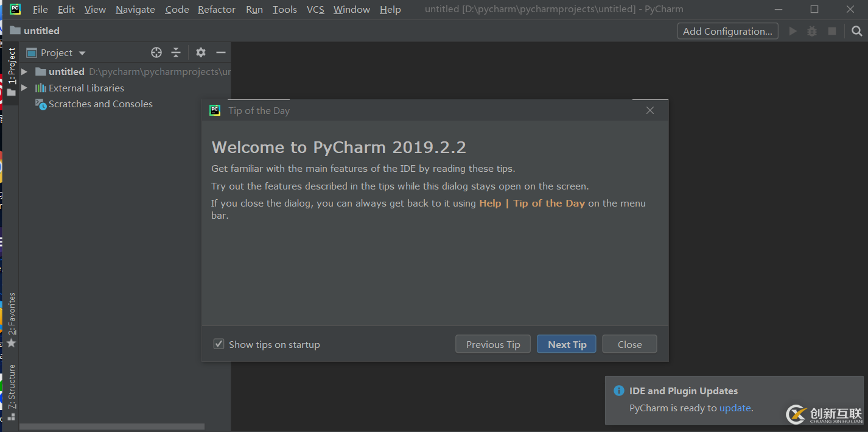Hide the Project panel with minus icon
Image resolution: width=868 pixels, height=432 pixels.
point(221,52)
